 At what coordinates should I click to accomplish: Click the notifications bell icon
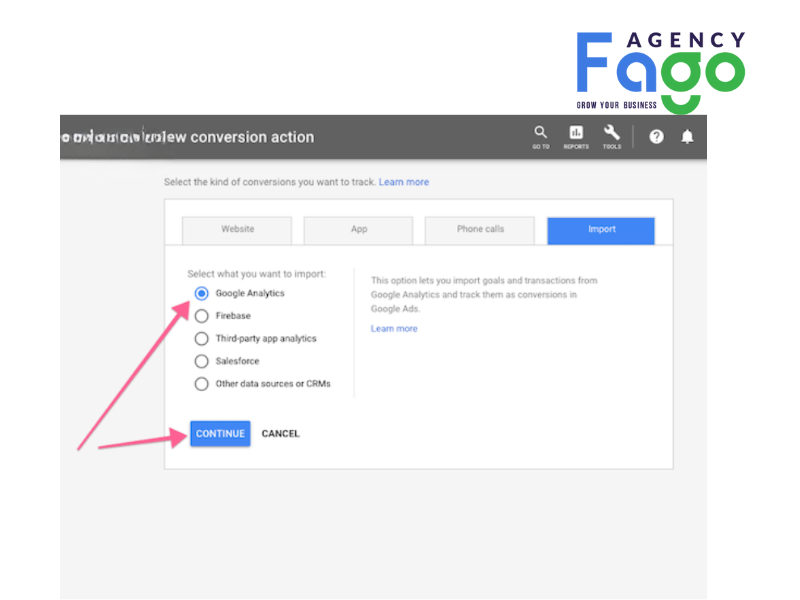coord(687,137)
